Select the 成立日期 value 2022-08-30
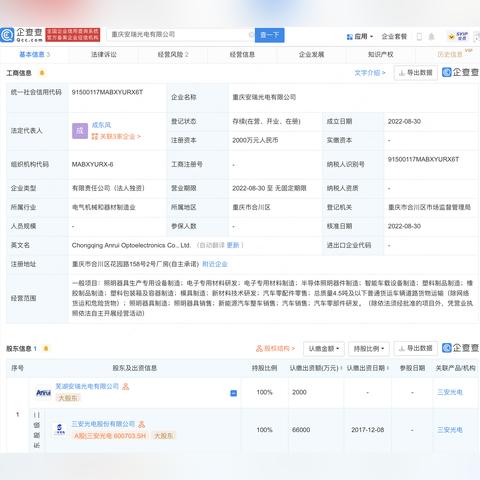480x480 pixels. tap(404, 122)
